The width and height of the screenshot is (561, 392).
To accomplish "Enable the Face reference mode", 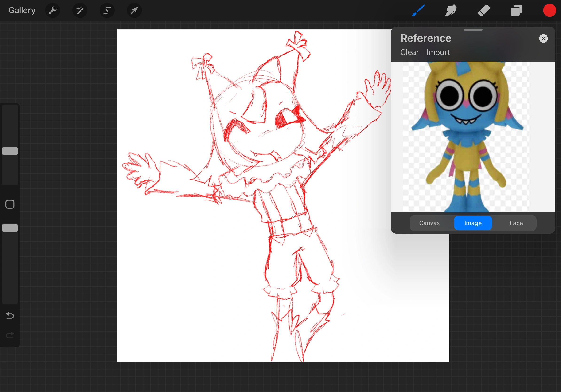I will 516,223.
